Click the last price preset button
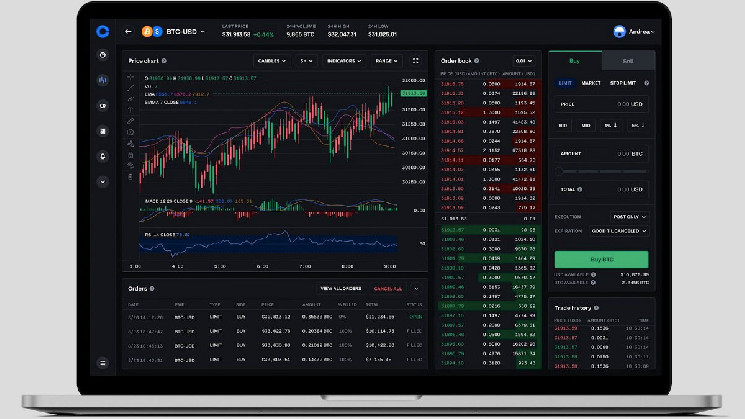This screenshot has width=745, height=419. coord(637,125)
